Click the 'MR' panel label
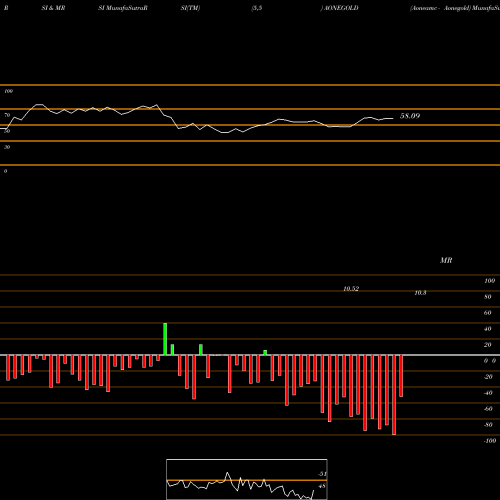500x500 pixels. point(446,260)
